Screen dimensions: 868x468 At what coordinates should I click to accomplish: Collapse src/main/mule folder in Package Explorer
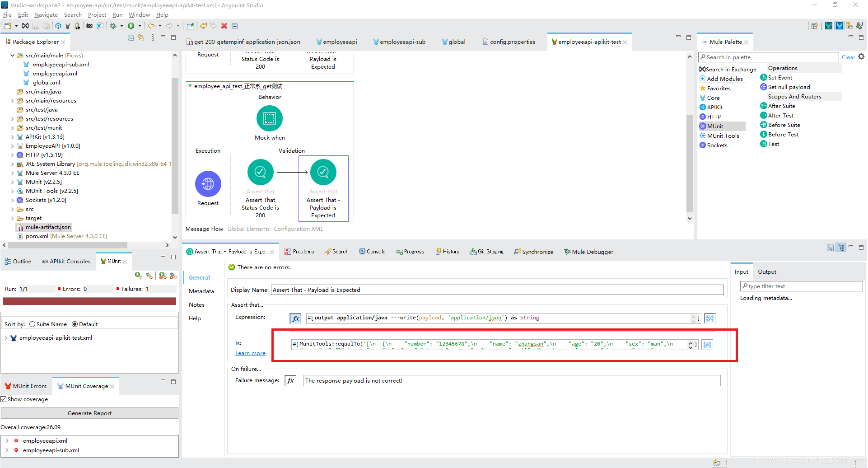pyautogui.click(x=12, y=56)
